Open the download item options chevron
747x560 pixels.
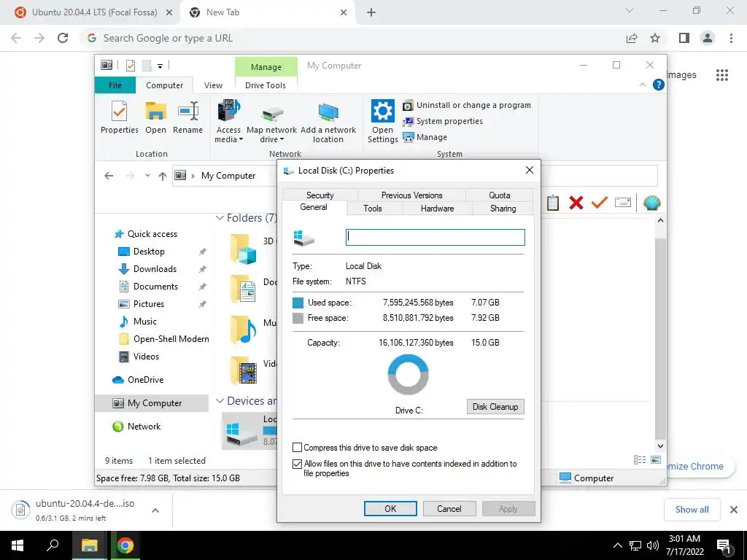(x=155, y=510)
